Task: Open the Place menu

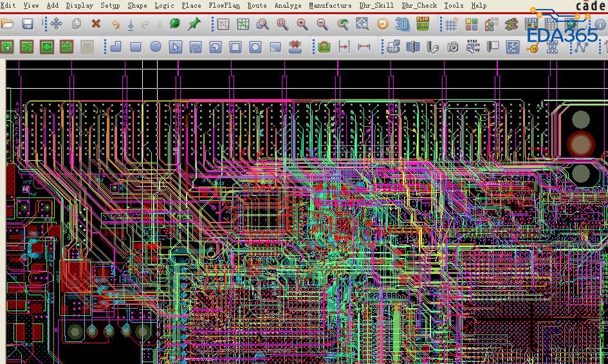Action: [x=192, y=5]
